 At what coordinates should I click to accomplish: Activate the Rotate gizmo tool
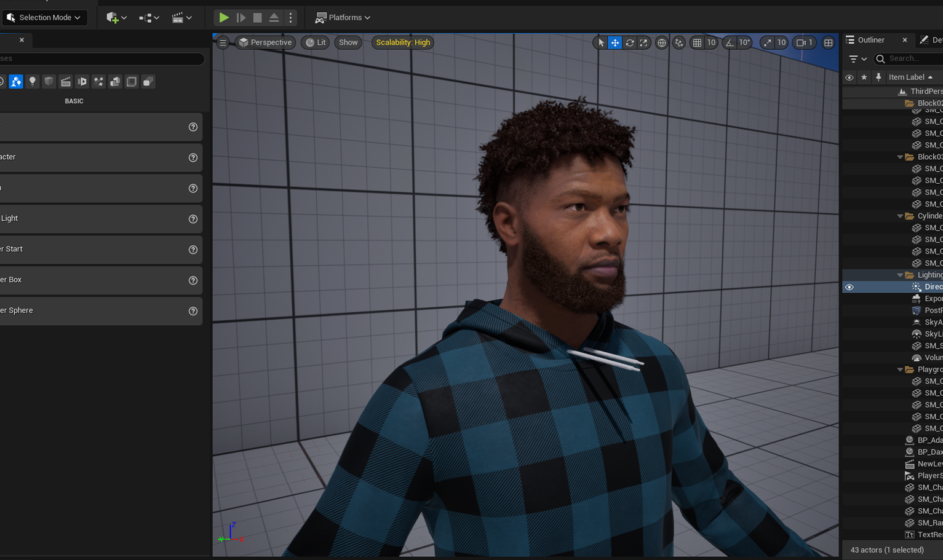pyautogui.click(x=629, y=42)
